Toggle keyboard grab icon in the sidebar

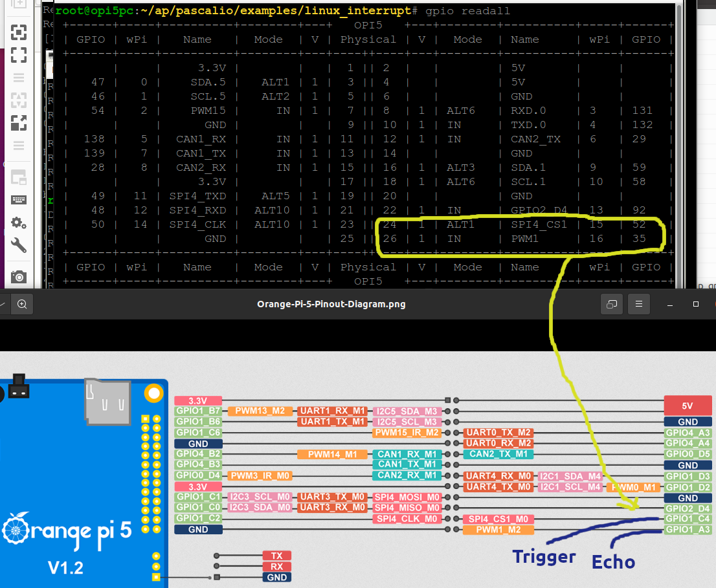19,200
